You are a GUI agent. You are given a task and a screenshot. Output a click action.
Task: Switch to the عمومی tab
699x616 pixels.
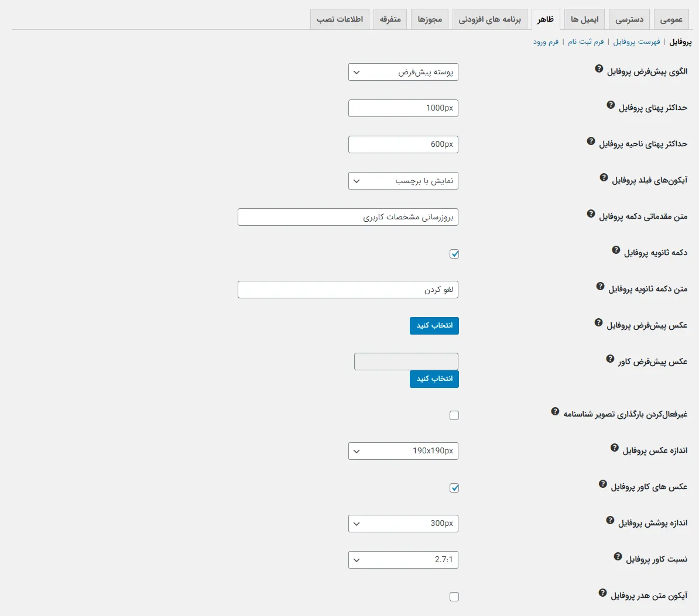[671, 20]
